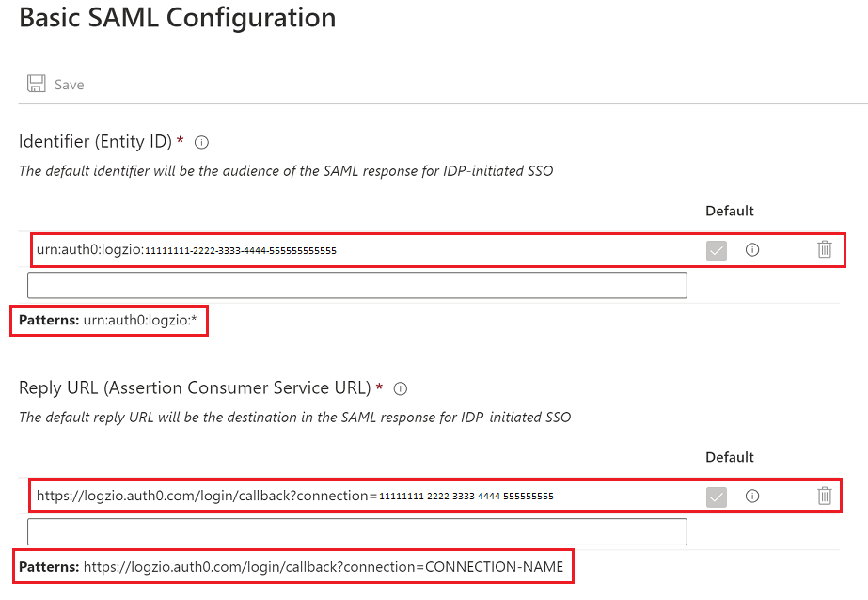Open info icon beside Reply URL heading
The image size is (868, 600).
[401, 389]
